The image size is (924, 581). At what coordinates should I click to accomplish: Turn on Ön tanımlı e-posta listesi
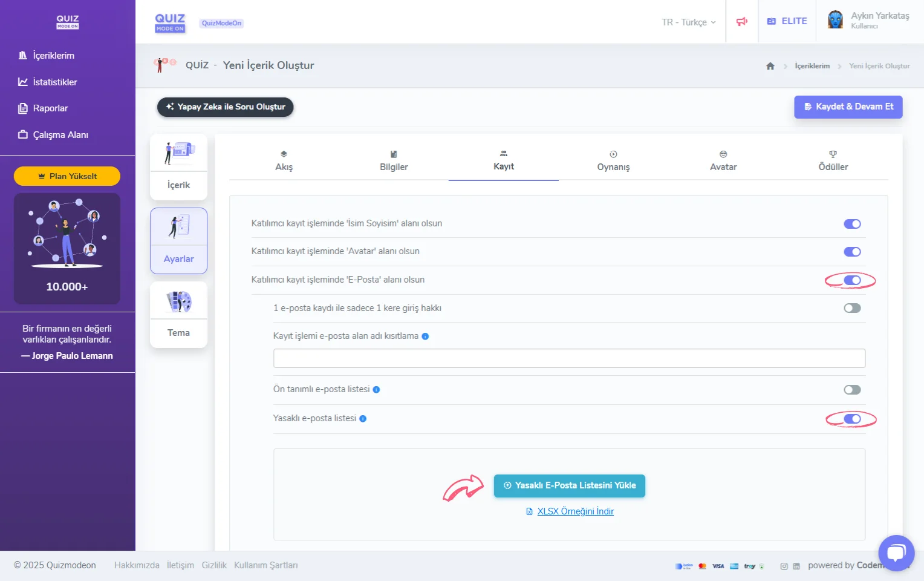tap(852, 390)
